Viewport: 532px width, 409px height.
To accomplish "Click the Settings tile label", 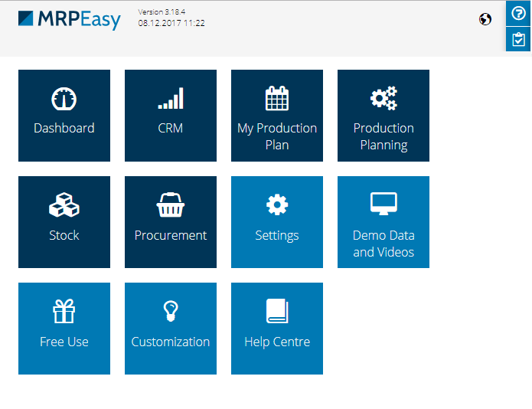I will click(x=277, y=235).
